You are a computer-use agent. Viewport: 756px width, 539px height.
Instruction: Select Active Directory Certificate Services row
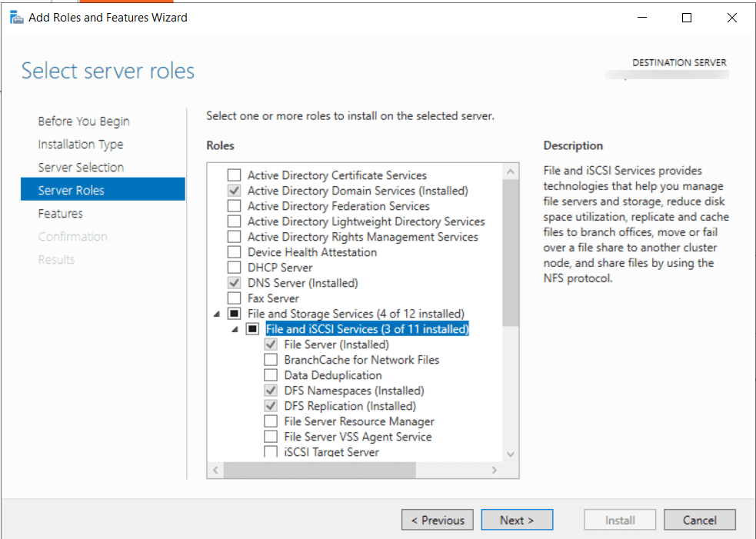[337, 175]
